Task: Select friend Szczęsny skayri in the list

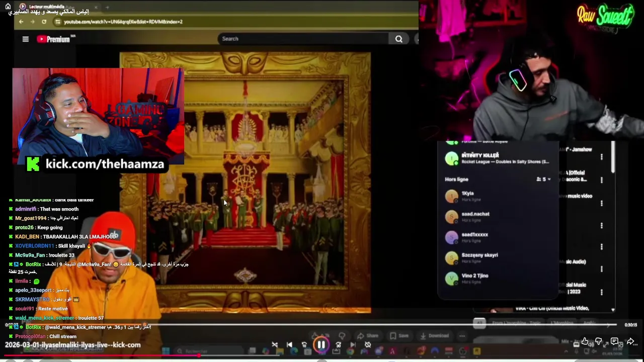Action: click(x=498, y=258)
